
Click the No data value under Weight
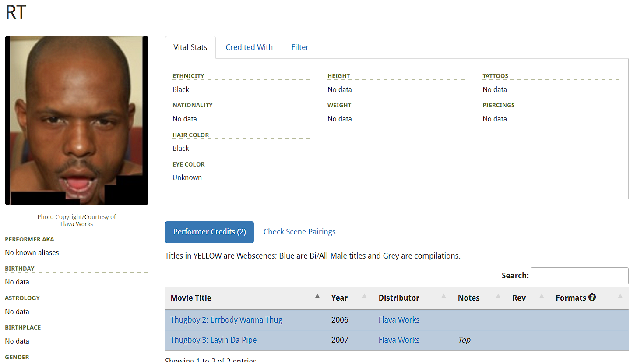pyautogui.click(x=340, y=119)
